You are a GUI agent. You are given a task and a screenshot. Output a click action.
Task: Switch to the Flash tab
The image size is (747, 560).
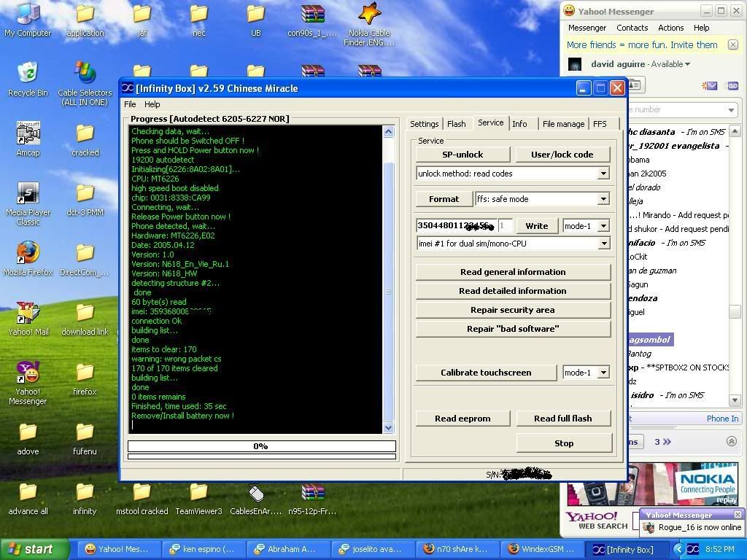click(457, 124)
